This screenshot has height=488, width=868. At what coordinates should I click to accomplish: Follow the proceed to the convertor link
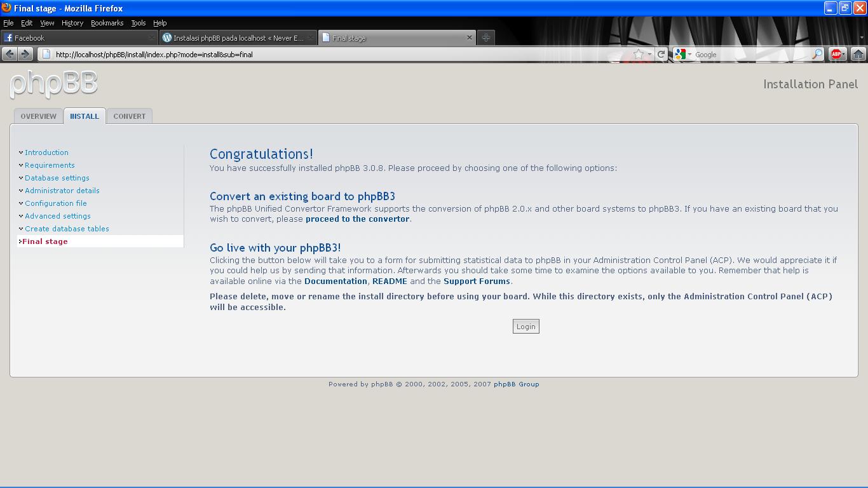point(357,219)
